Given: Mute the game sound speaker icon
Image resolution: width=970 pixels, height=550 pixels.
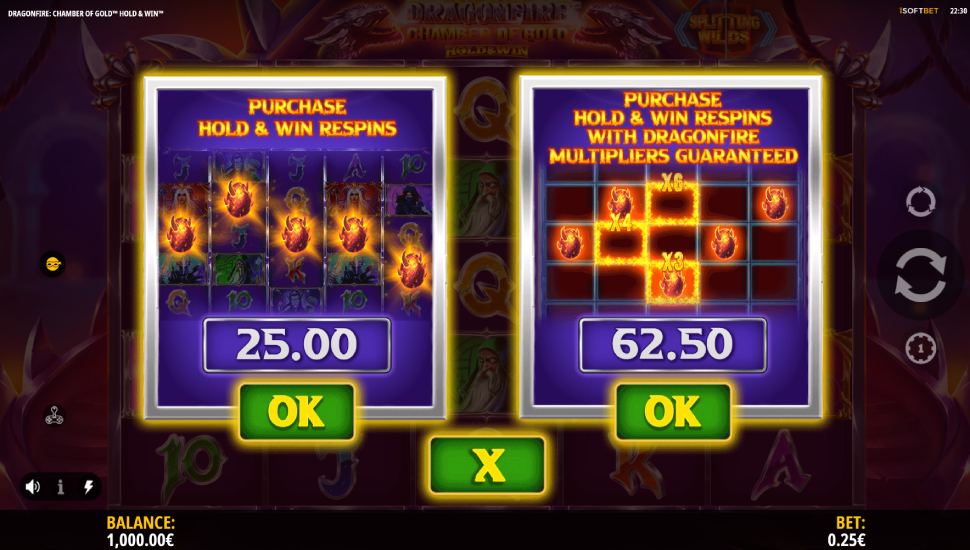Looking at the screenshot, I should click(33, 487).
